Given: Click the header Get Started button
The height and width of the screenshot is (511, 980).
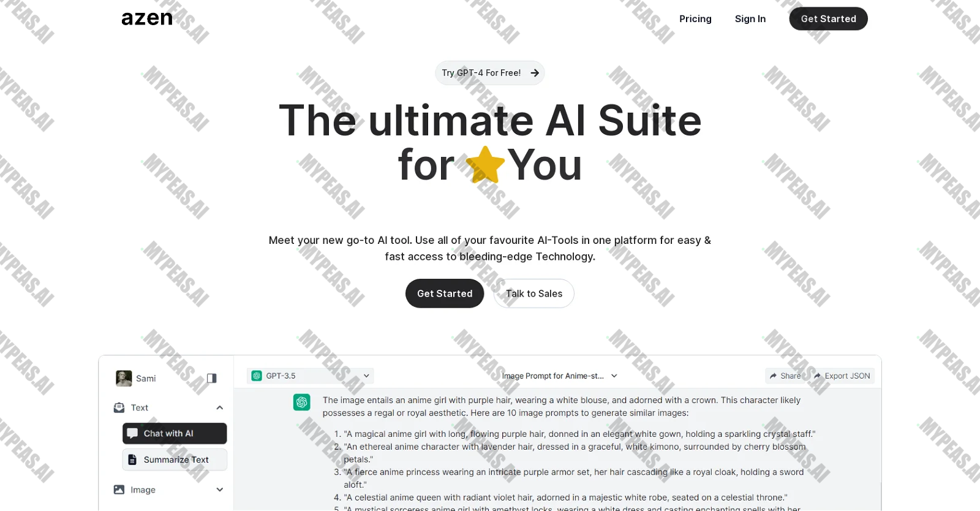Looking at the screenshot, I should click(828, 19).
